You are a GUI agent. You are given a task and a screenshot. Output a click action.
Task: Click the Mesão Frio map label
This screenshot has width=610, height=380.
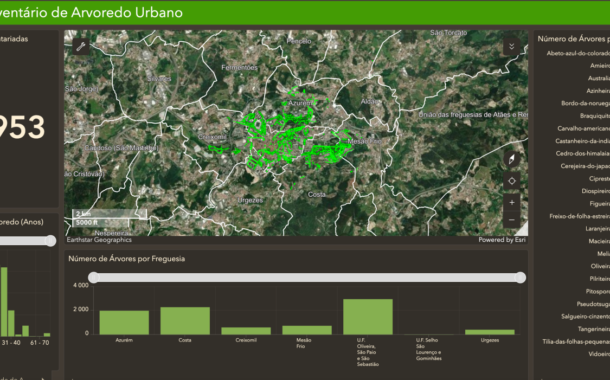coord(365,142)
